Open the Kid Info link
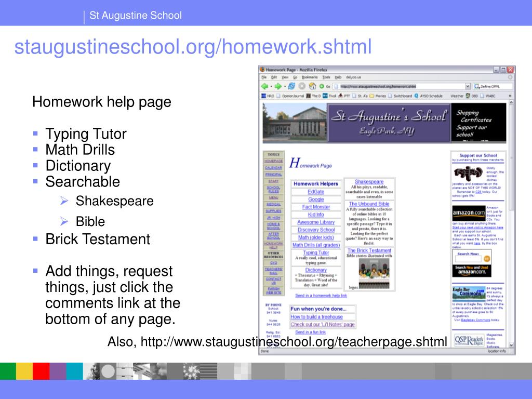Screen dimensions: 532x399 316,215
